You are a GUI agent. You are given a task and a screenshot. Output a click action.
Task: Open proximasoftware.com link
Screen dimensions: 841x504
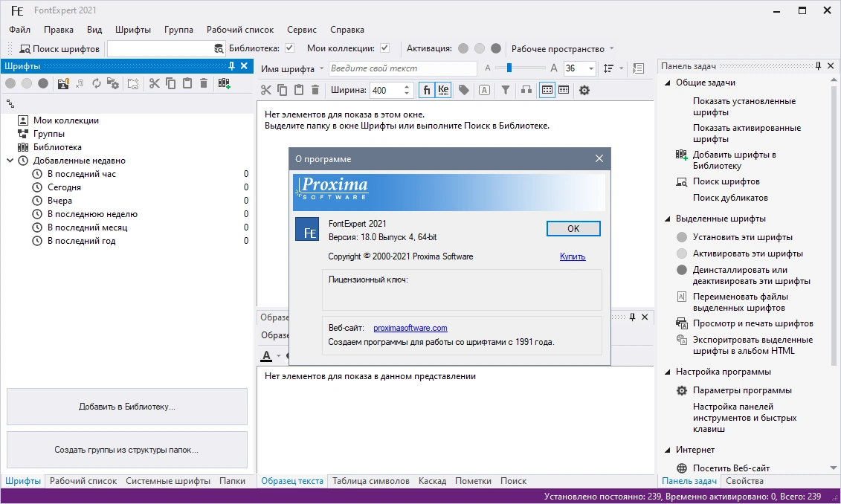(x=410, y=328)
